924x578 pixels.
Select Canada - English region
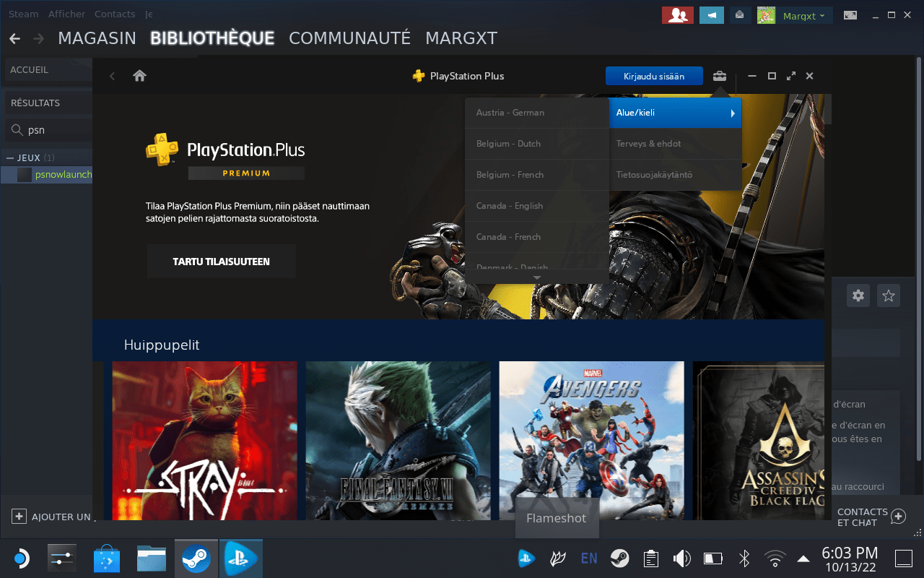(x=537, y=206)
